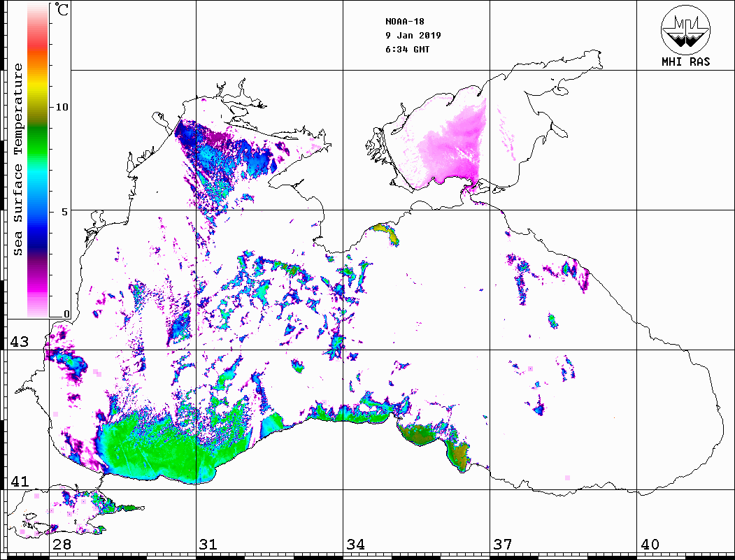Click the 10 tick on color scale
Viewport: 735px width, 560px height.
click(x=62, y=107)
